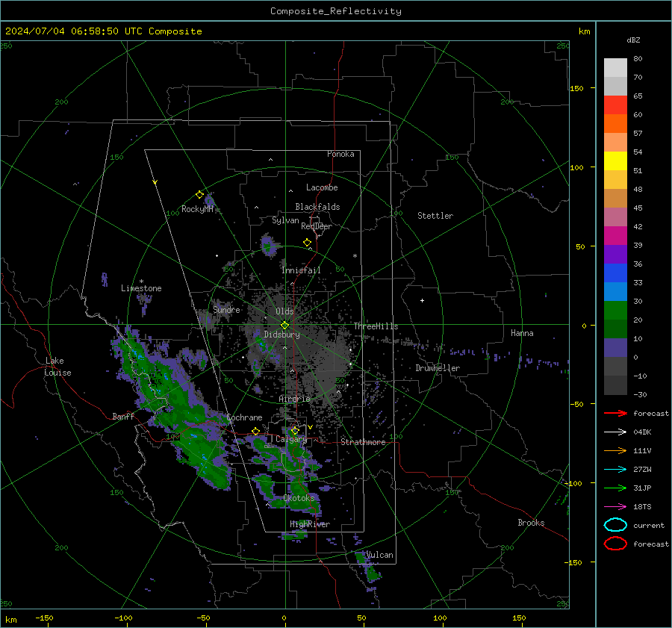Select the cyan current ellipse icon
This screenshot has height=628, width=672.
pos(615,525)
